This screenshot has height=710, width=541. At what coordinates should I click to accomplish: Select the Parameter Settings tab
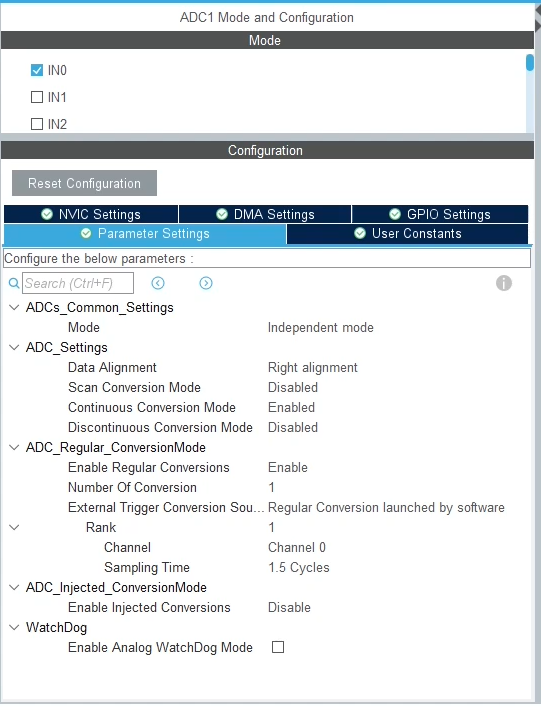145,234
